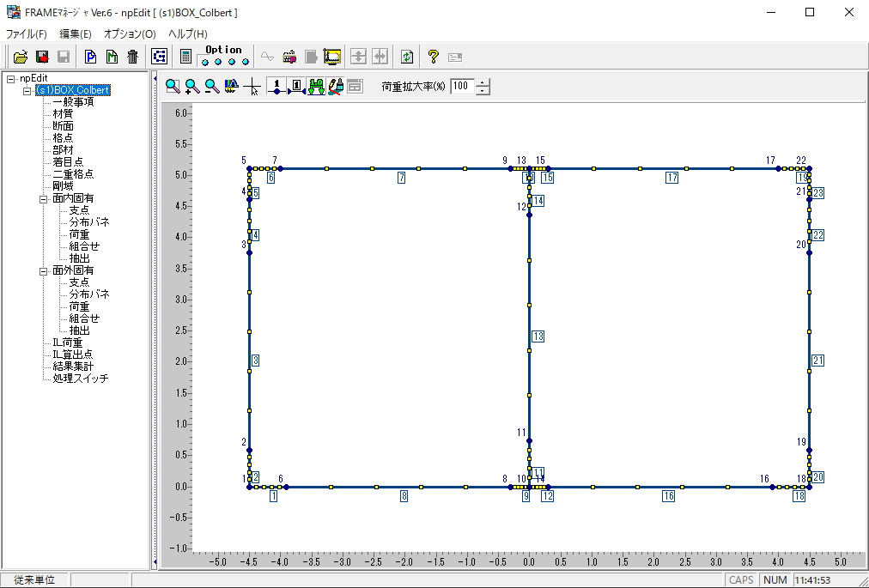Viewport: 869px width, 588px height.
Task: Select 着目点 in the tree
Action: pyautogui.click(x=68, y=162)
